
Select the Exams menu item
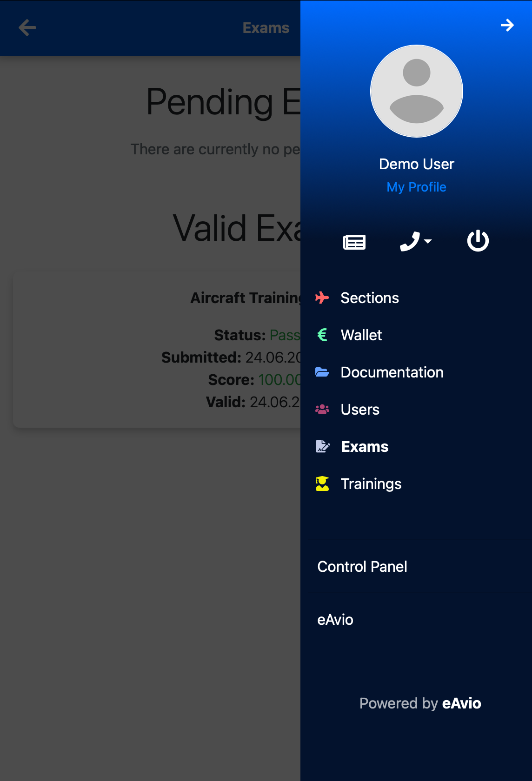pyautogui.click(x=365, y=447)
